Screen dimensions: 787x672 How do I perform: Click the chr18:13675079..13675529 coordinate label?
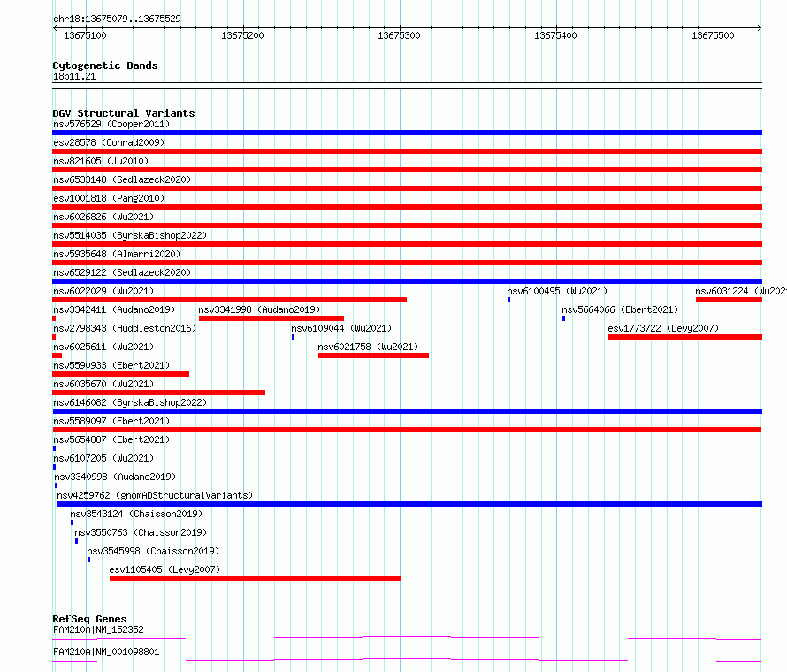[x=117, y=19]
